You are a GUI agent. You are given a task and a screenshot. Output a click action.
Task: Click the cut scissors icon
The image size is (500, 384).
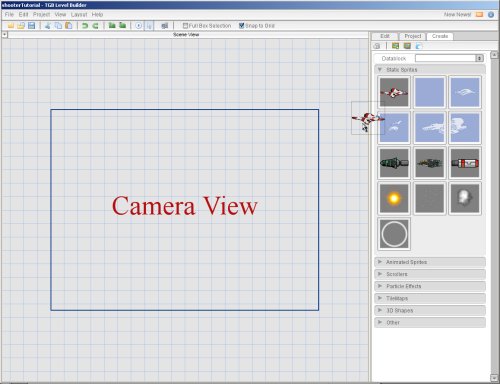point(48,26)
